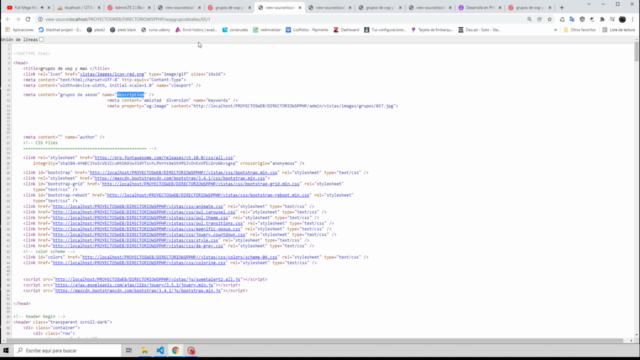Toggle the 'Unión de líneas' checkbox

click(x=42, y=40)
